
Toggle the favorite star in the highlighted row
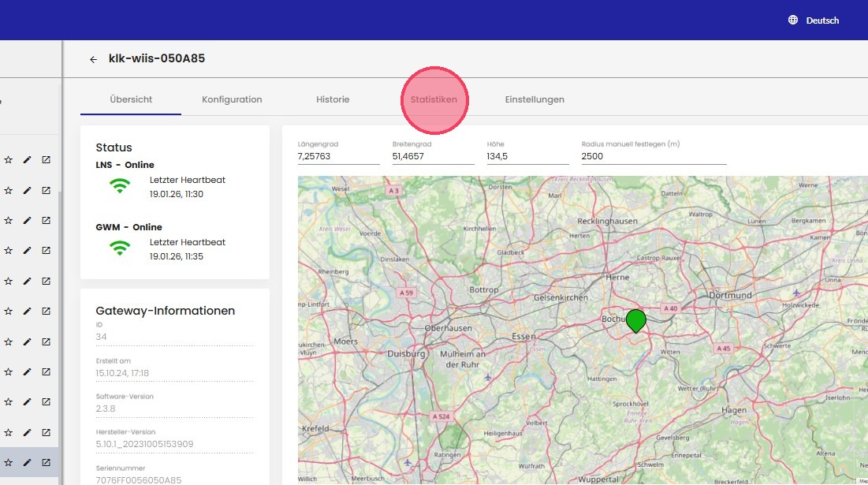(8, 462)
